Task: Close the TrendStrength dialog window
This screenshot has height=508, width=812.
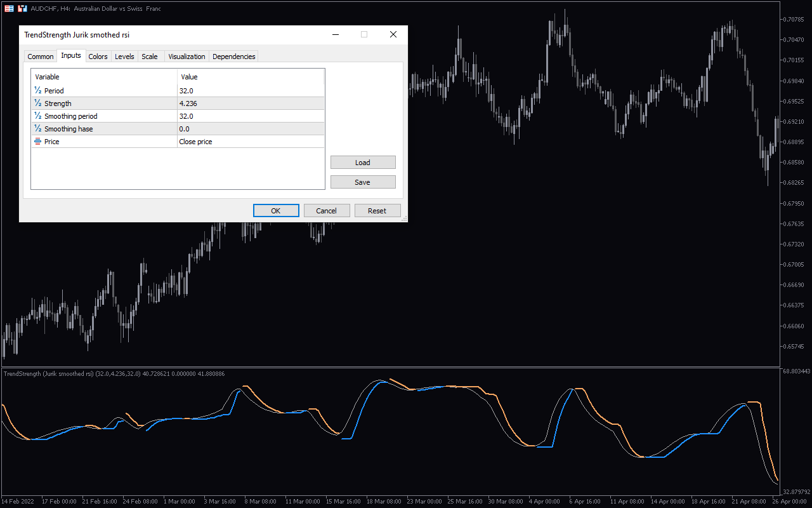Action: click(393, 34)
